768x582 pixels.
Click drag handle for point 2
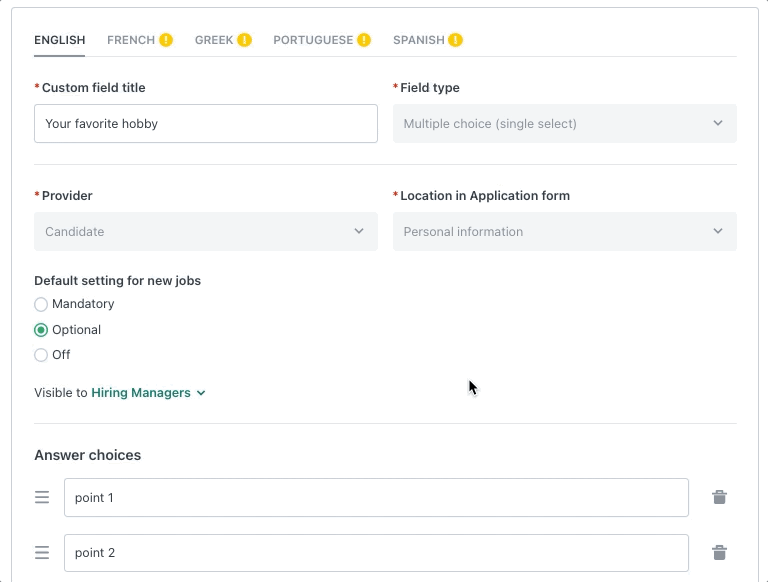pyautogui.click(x=42, y=552)
